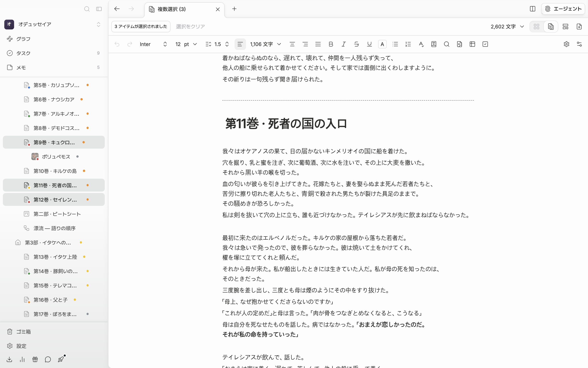Insert a numbered list
The image size is (588, 368).
(408, 44)
